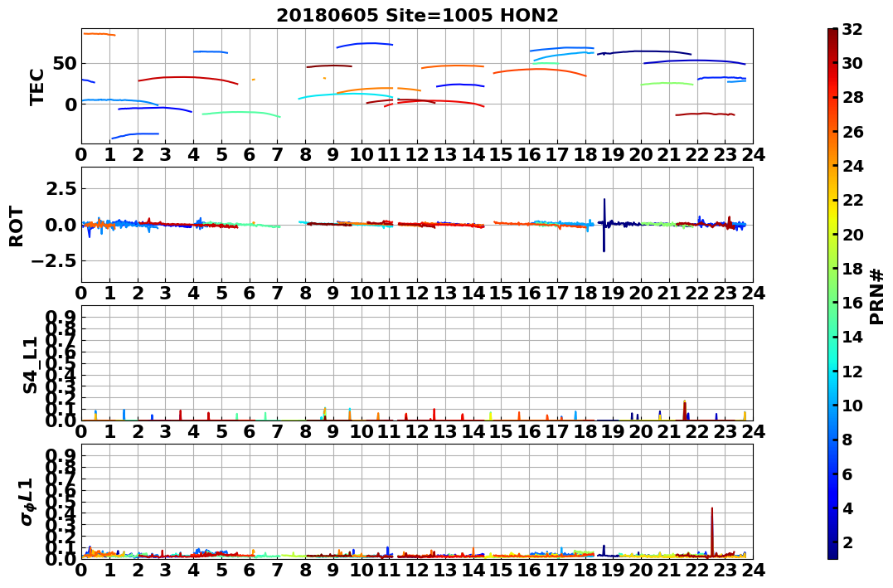Click the colorbar tick label "20"

click(852, 234)
